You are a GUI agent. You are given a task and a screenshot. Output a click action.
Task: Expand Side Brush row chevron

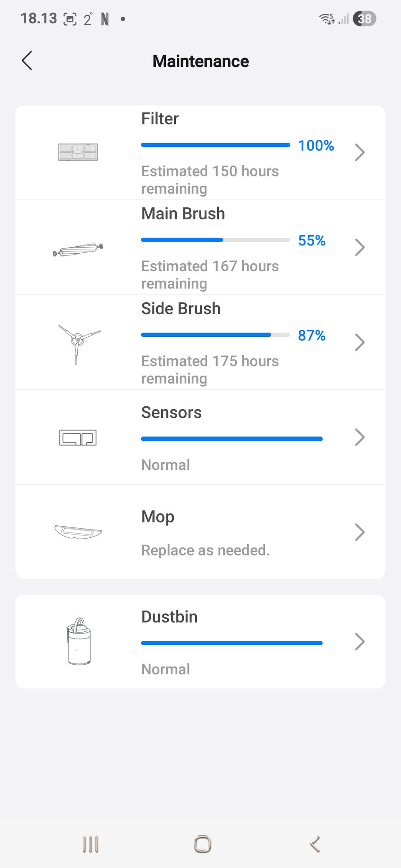[359, 342]
